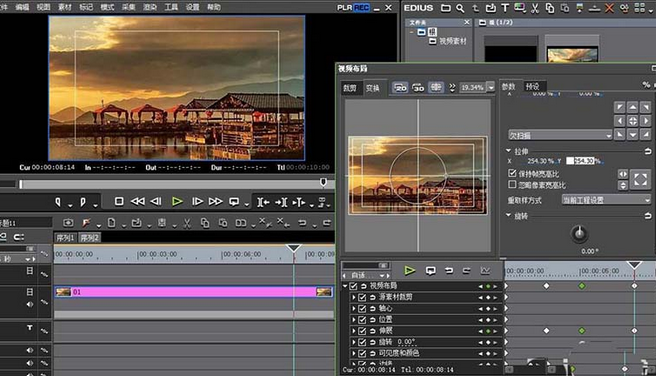Screen dimensions: 656x376
Task: Expand the 轴心 parameter row
Action: click(354, 308)
